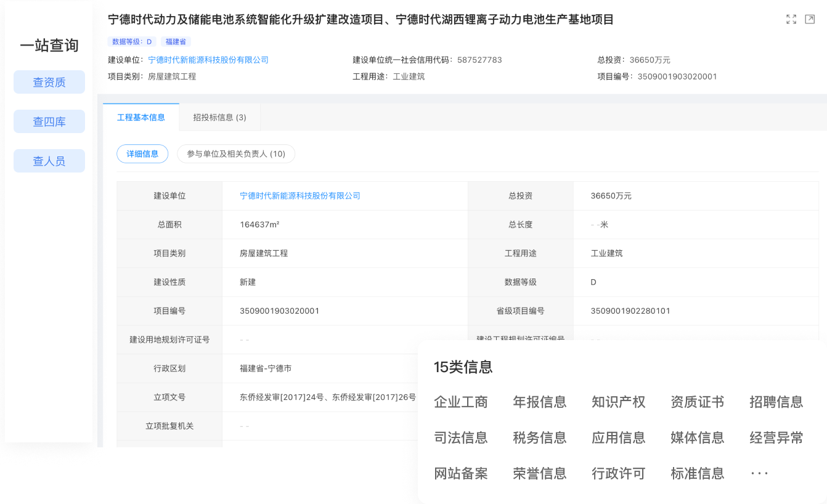Click 总投资：36650万元 in the header
Image resolution: width=827 pixels, height=504 pixels.
[x=633, y=60]
